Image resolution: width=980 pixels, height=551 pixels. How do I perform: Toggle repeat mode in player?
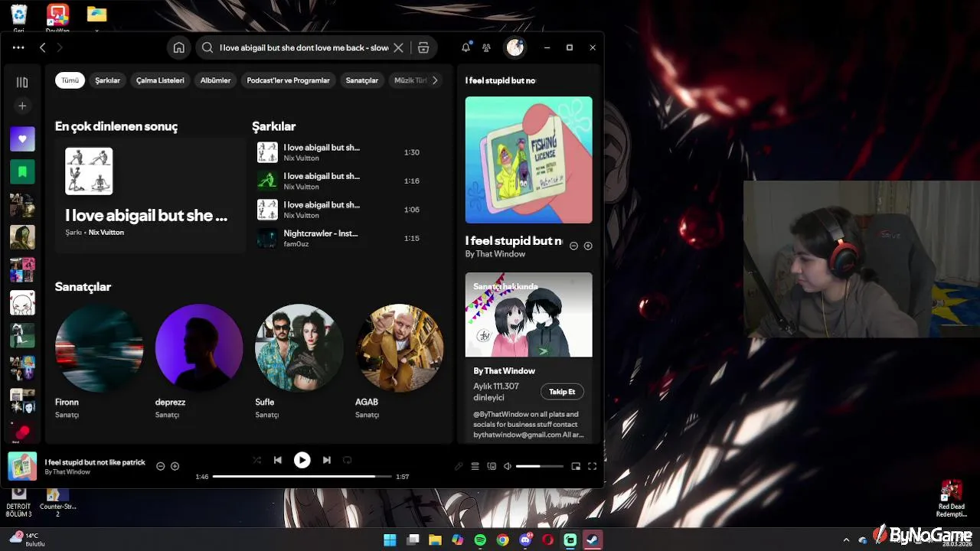pos(347,460)
